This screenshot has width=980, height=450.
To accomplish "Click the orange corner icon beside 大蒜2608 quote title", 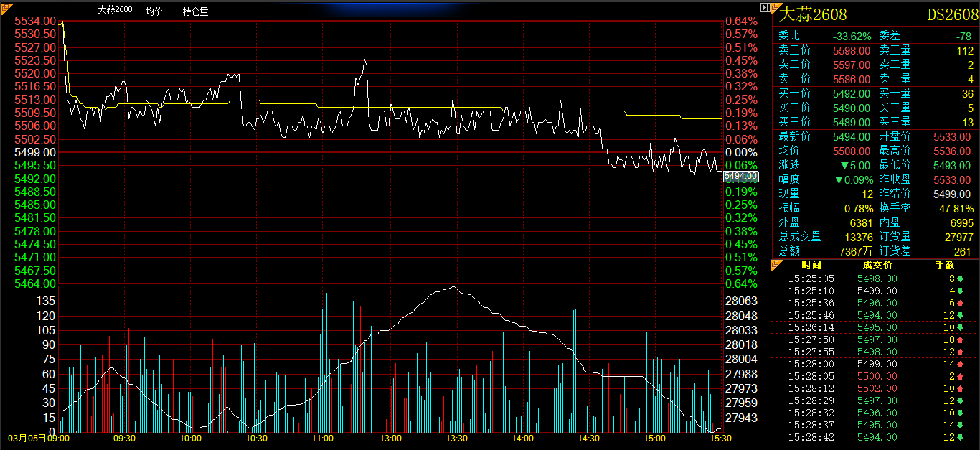I will pos(775,6).
